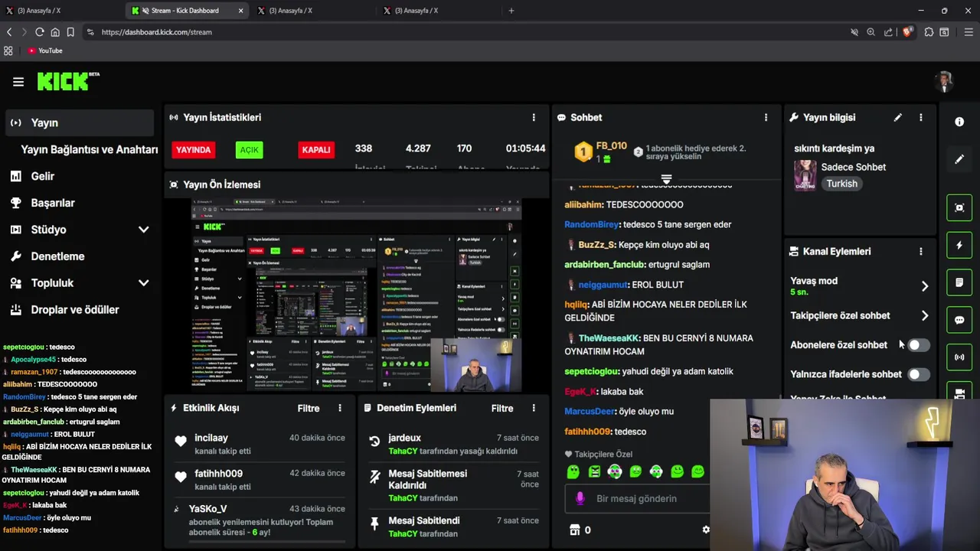Open a new browser tab
The image size is (980, 551).
click(511, 11)
